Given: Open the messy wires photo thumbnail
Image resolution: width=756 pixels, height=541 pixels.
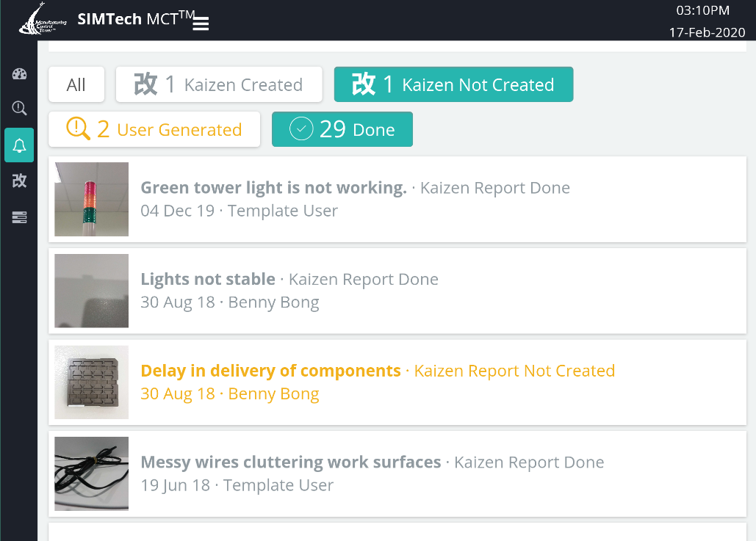Looking at the screenshot, I should [x=92, y=473].
